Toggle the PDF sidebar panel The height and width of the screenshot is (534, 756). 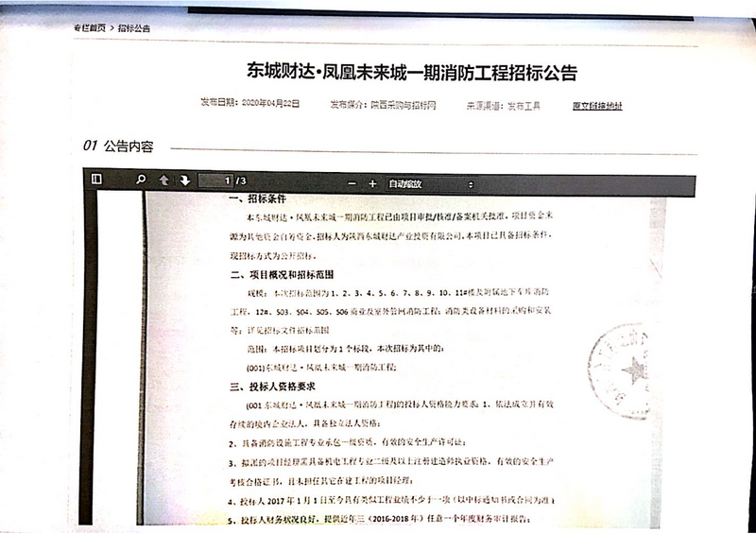[96, 179]
